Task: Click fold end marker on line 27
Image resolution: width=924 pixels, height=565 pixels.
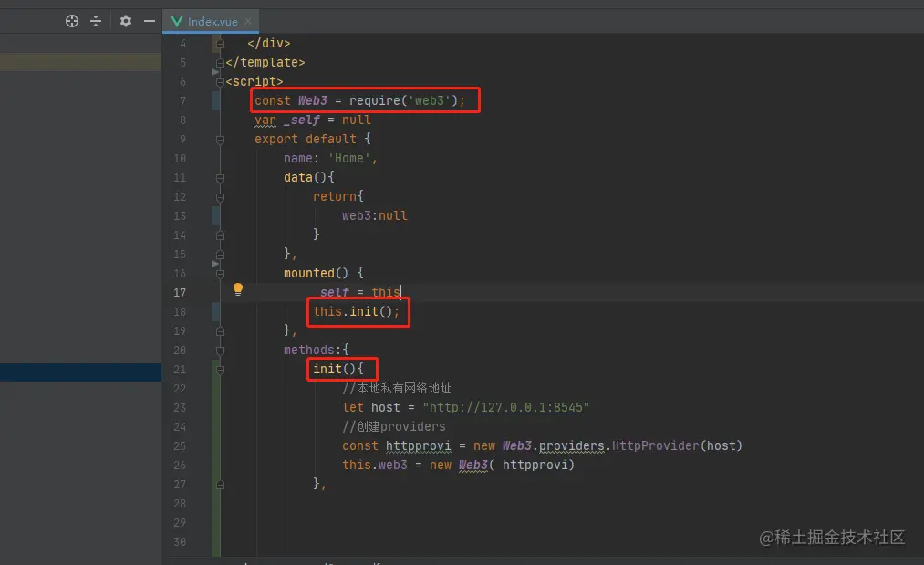Action: 220,485
